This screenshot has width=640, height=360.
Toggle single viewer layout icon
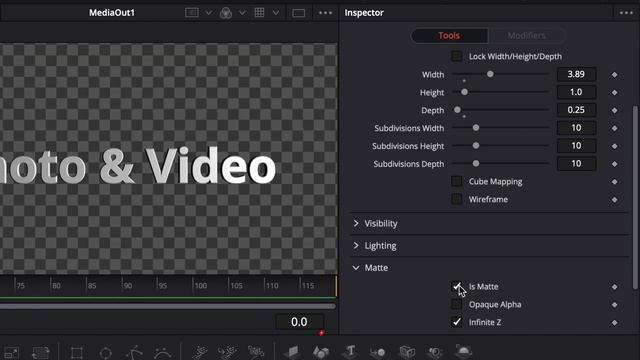coord(298,13)
